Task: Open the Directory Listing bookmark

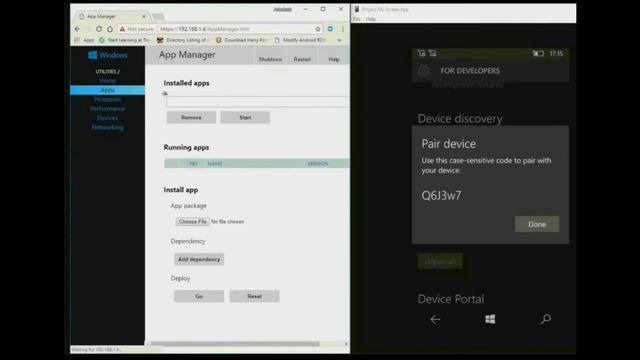Action: [183, 40]
